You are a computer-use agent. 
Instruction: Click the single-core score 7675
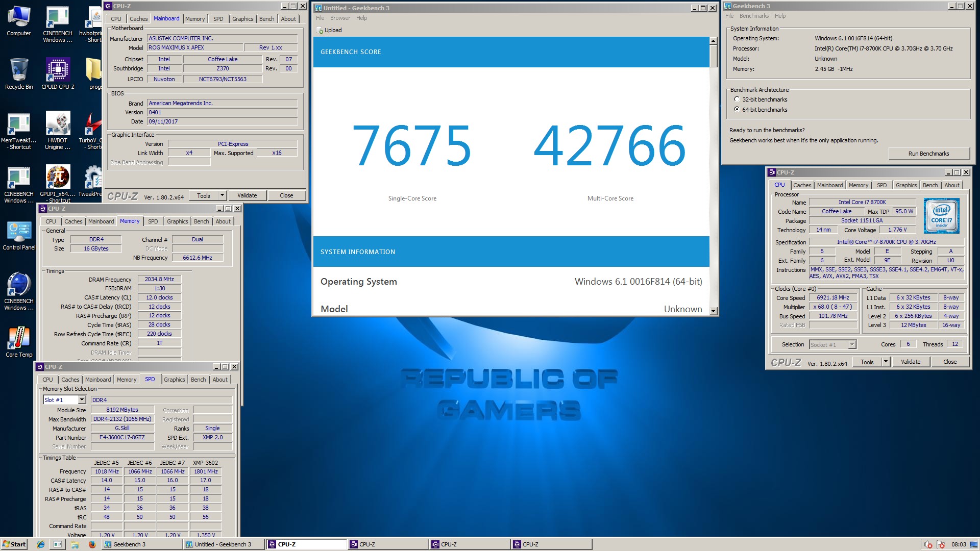(412, 146)
